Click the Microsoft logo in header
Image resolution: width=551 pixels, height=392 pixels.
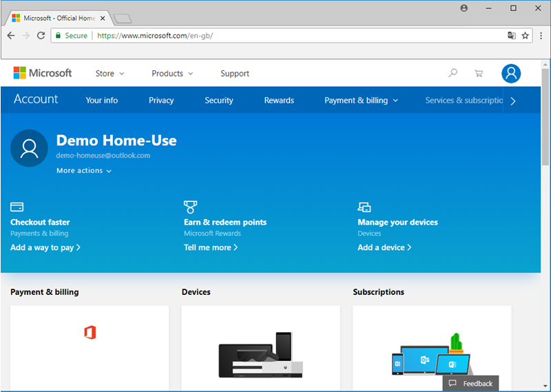click(43, 73)
